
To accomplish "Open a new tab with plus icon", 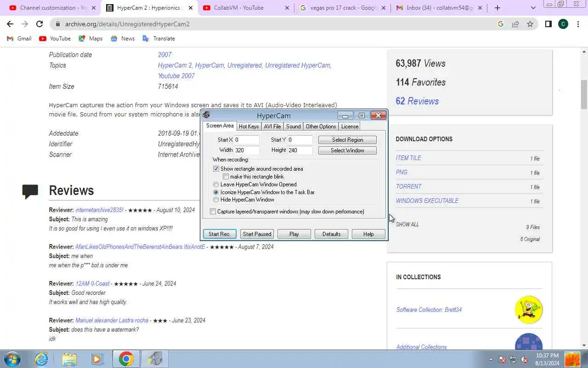I will point(498,8).
